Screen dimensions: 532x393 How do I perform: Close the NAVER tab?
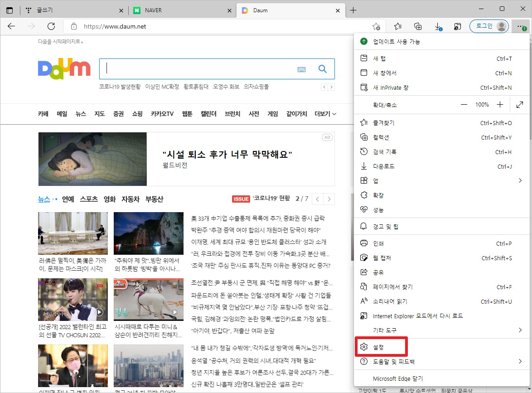coord(229,10)
